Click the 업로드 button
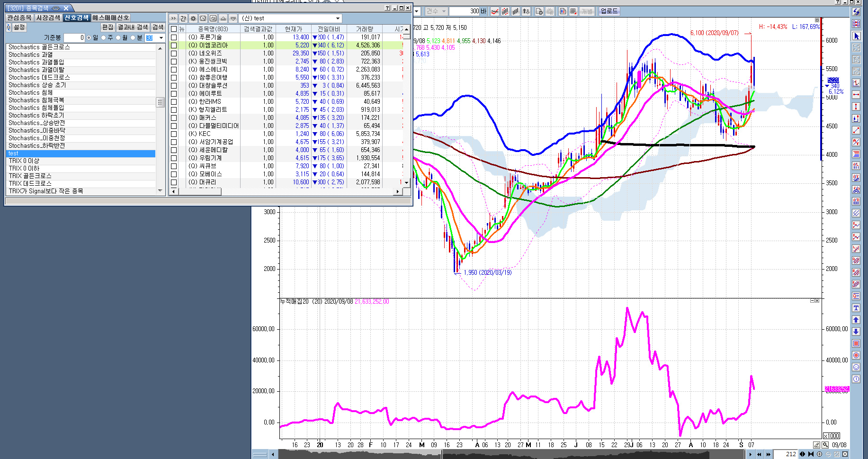The width and height of the screenshot is (868, 459). (609, 11)
